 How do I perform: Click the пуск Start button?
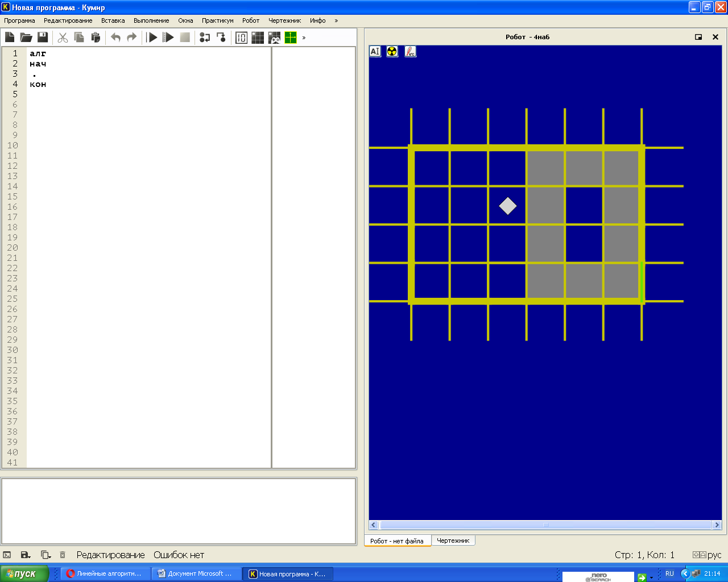click(x=24, y=573)
